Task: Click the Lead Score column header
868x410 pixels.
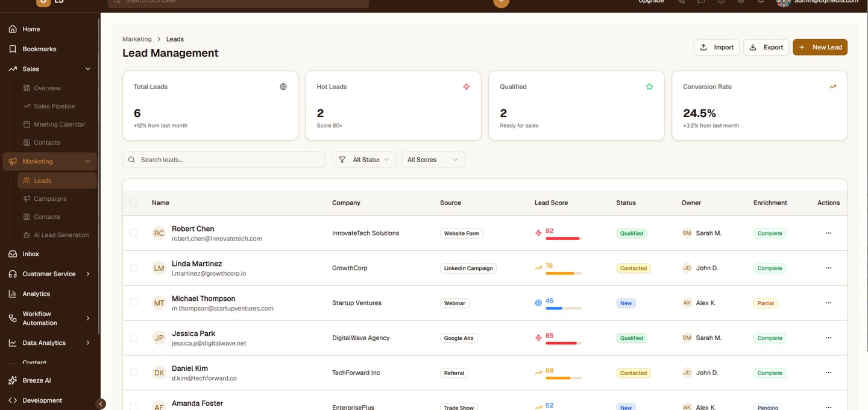Action: 551,203
